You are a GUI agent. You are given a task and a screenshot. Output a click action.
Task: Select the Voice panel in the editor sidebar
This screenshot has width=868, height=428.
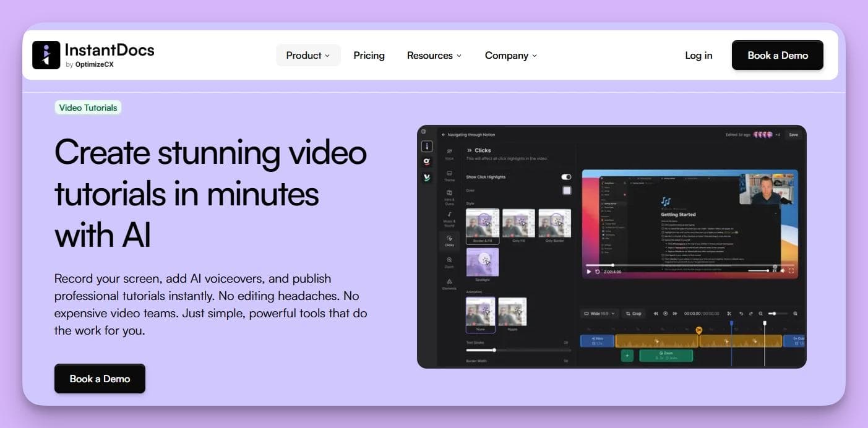point(449,155)
